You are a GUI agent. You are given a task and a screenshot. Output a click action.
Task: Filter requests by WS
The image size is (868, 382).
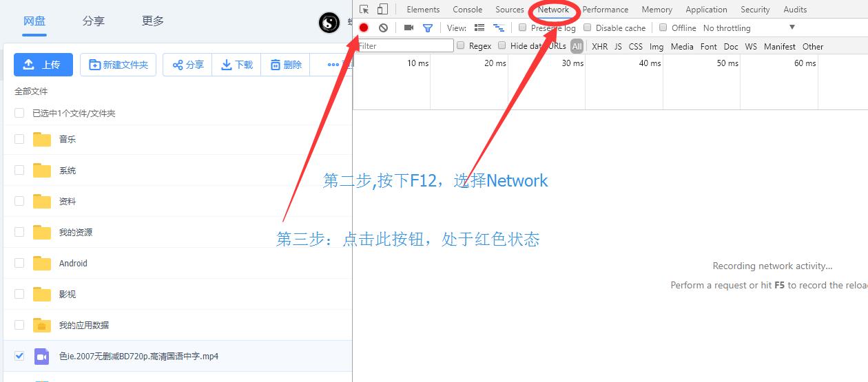click(x=751, y=46)
